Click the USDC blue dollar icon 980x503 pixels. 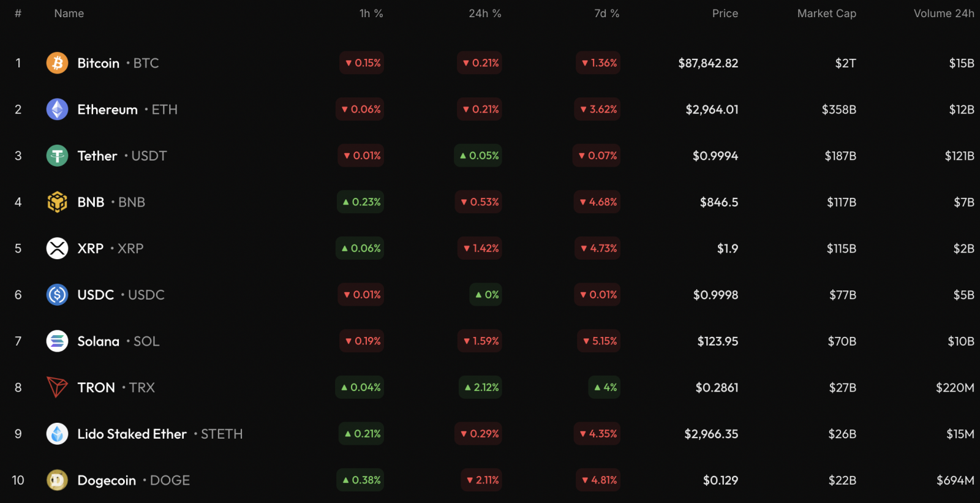57,295
